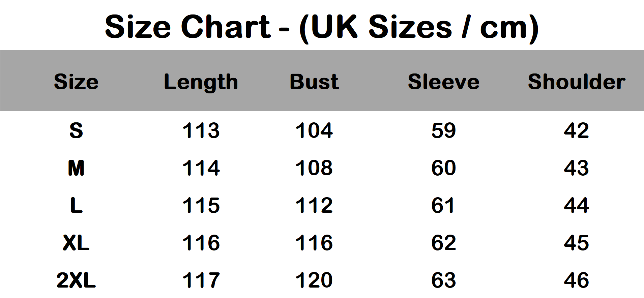Select the Bust column header

pyautogui.click(x=314, y=82)
